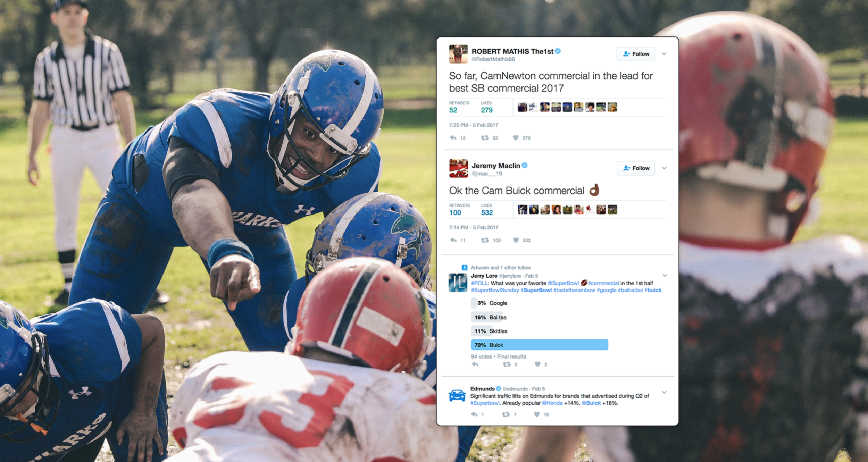
Task: Click verified badge next to Jeremy Maclin
Action: click(x=525, y=165)
